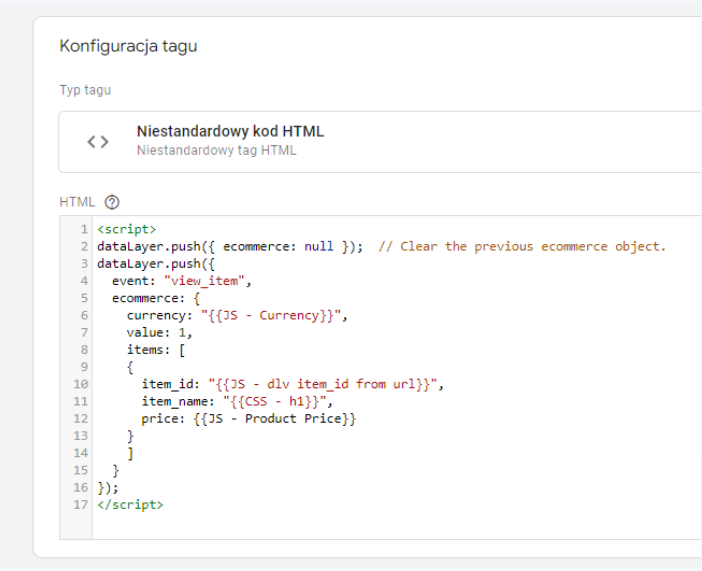
Task: Click line number 10 in the gutter
Action: tap(81, 384)
